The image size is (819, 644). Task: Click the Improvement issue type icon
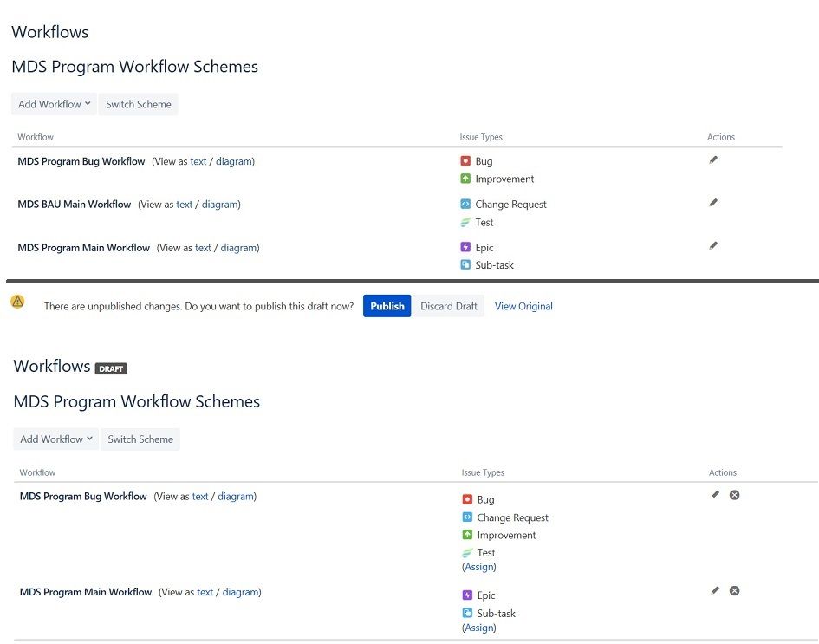point(466,179)
